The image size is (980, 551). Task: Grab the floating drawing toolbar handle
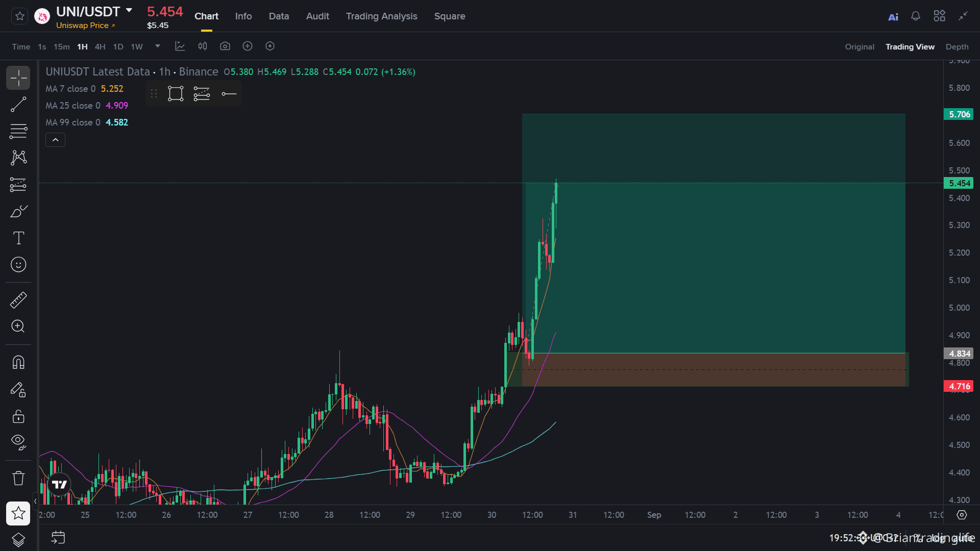point(154,94)
